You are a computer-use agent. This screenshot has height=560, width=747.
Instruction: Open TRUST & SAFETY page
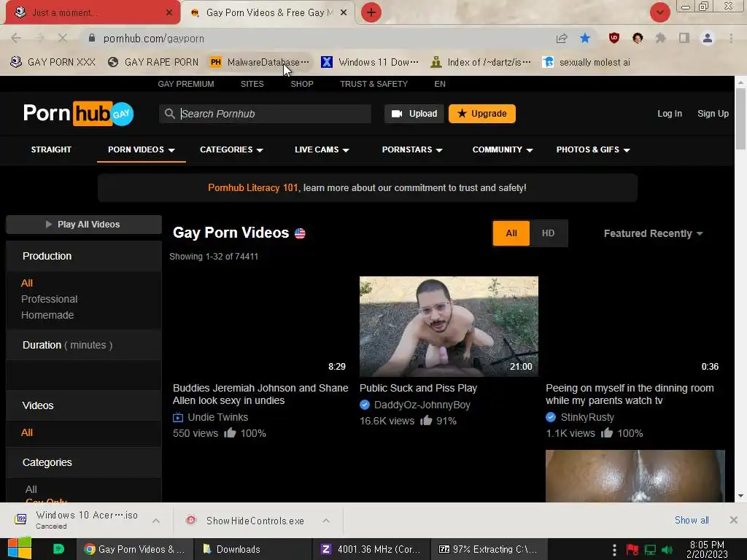(x=374, y=84)
